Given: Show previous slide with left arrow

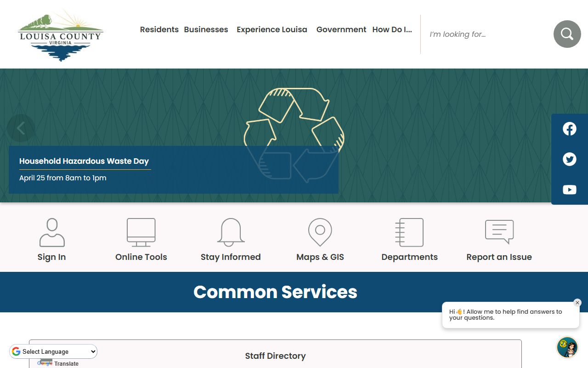Looking at the screenshot, I should pyautogui.click(x=21, y=128).
